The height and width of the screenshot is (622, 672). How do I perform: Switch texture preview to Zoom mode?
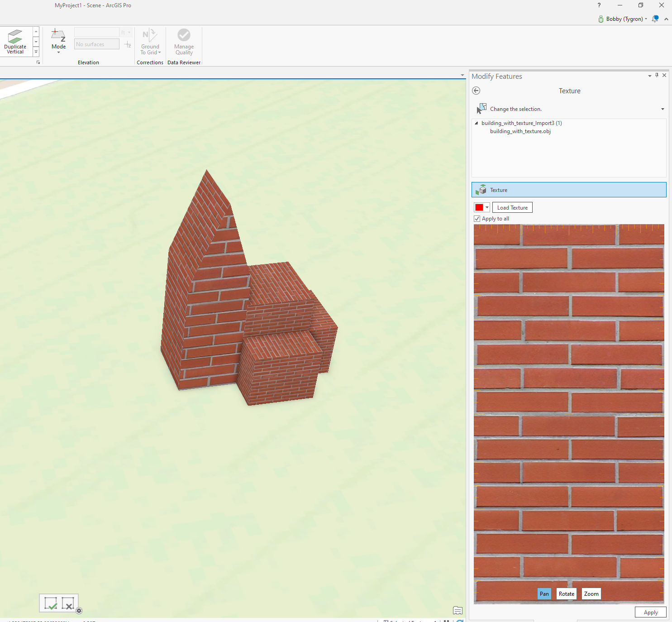tap(591, 594)
